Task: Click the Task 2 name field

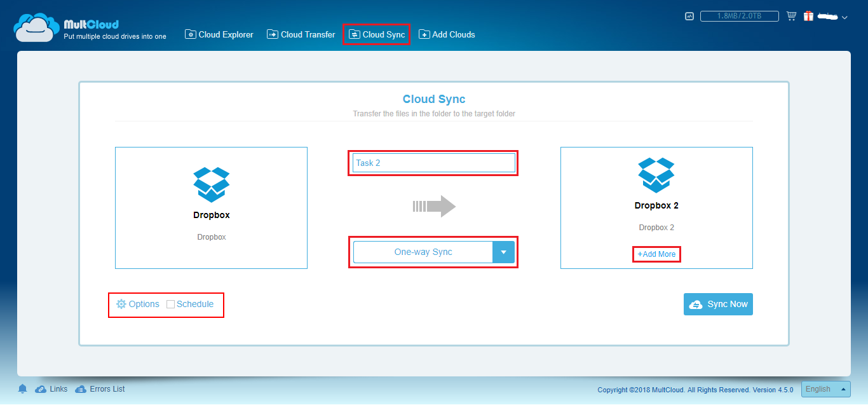Action: 434,163
